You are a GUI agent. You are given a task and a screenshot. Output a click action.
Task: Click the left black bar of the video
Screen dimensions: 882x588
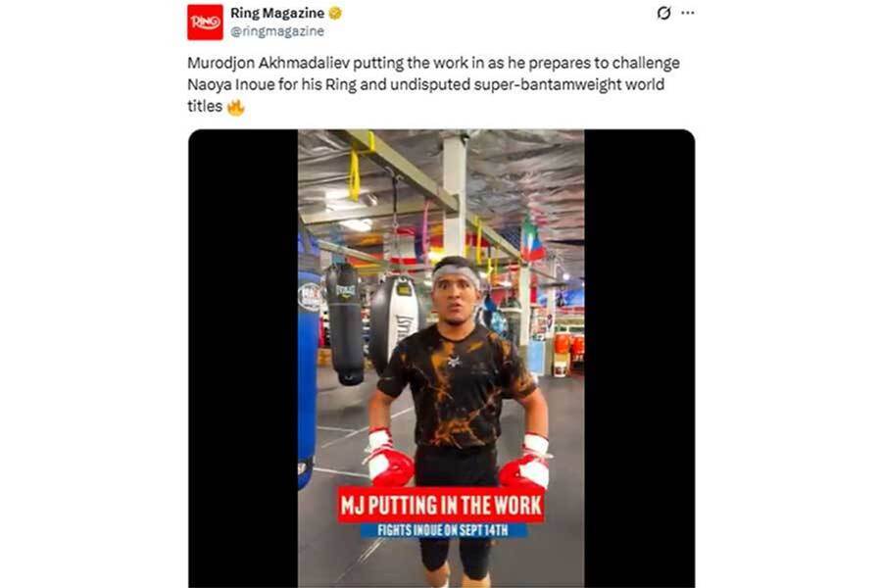point(243,359)
